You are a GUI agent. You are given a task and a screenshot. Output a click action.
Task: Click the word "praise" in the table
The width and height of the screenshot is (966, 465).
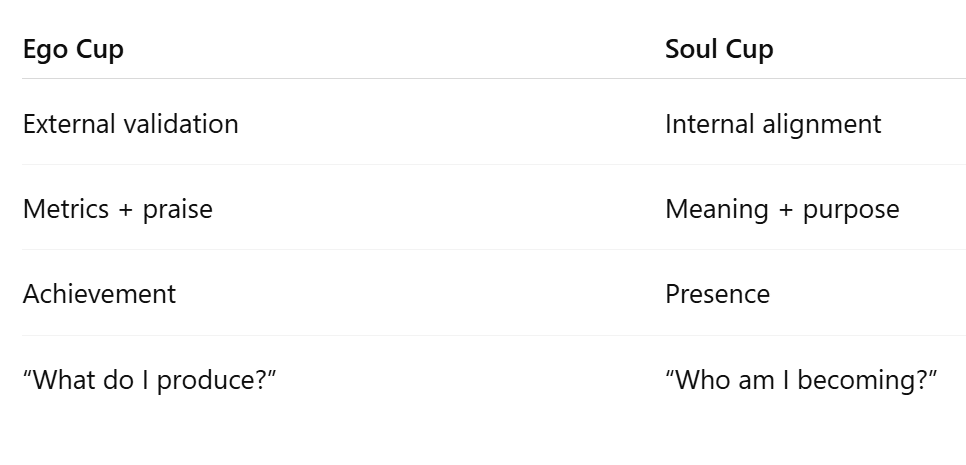point(177,210)
